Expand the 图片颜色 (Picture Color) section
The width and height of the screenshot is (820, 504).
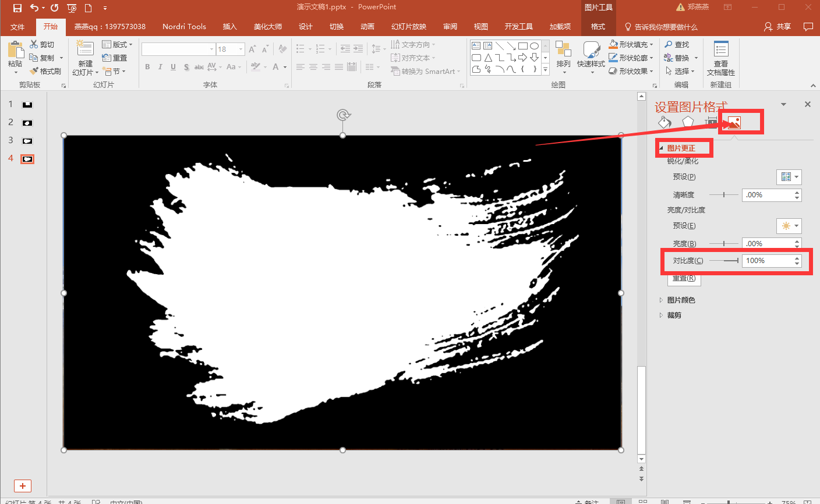pos(680,300)
